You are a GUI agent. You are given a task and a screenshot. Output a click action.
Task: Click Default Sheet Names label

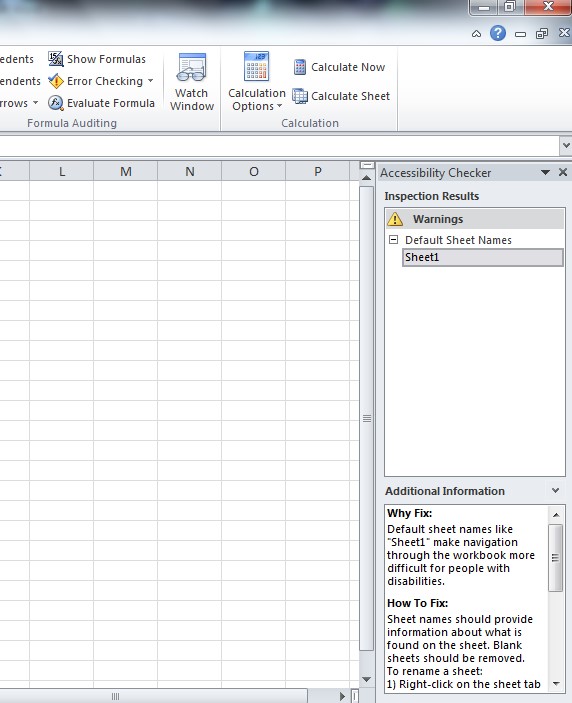coord(458,240)
